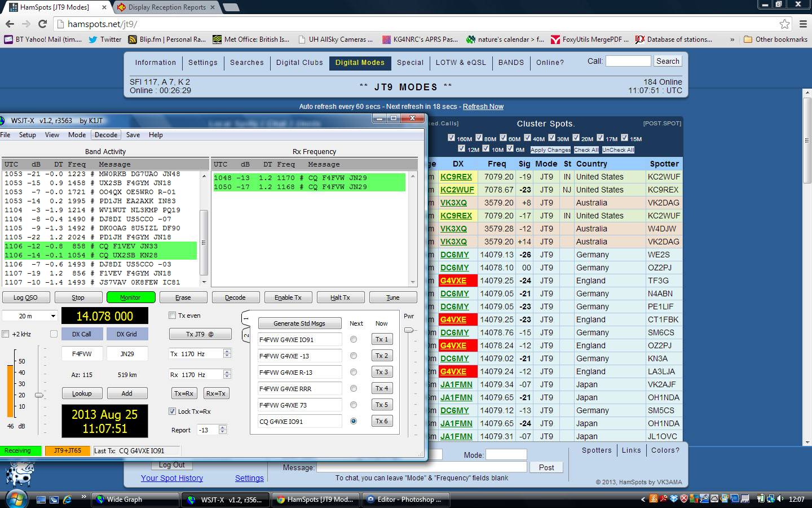Click the WSJT-X window title icon
This screenshot has width=812, height=508.
point(3,120)
